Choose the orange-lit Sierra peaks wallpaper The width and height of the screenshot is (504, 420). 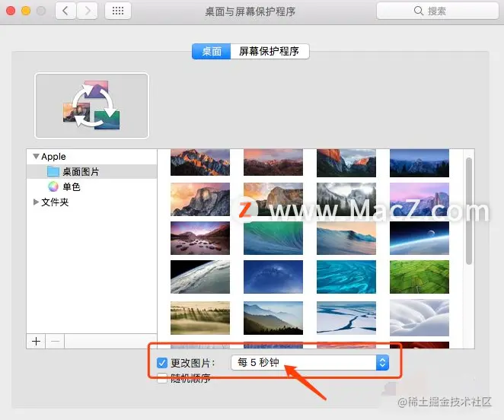pyautogui.click(x=200, y=162)
